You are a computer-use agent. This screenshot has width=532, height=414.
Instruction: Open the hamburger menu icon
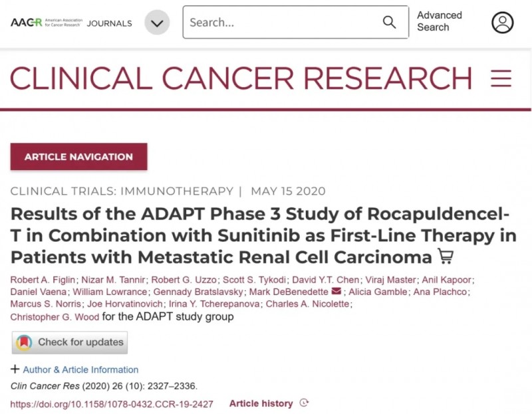[501, 78]
